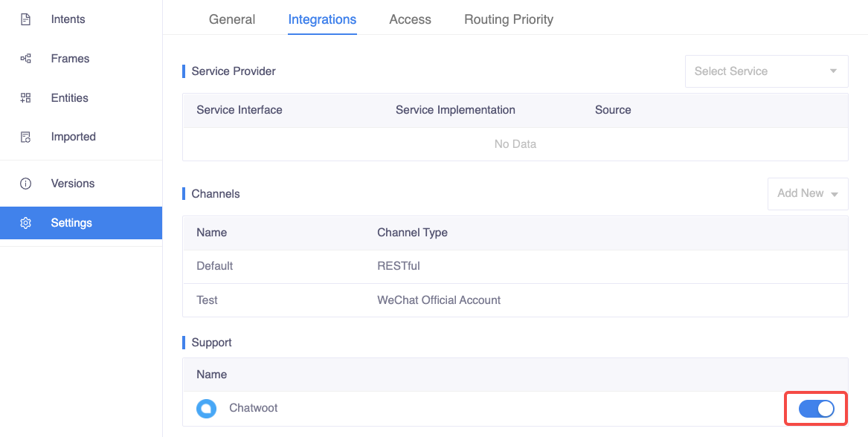Click the Entities grid icon
The image size is (868, 437).
[25, 98]
